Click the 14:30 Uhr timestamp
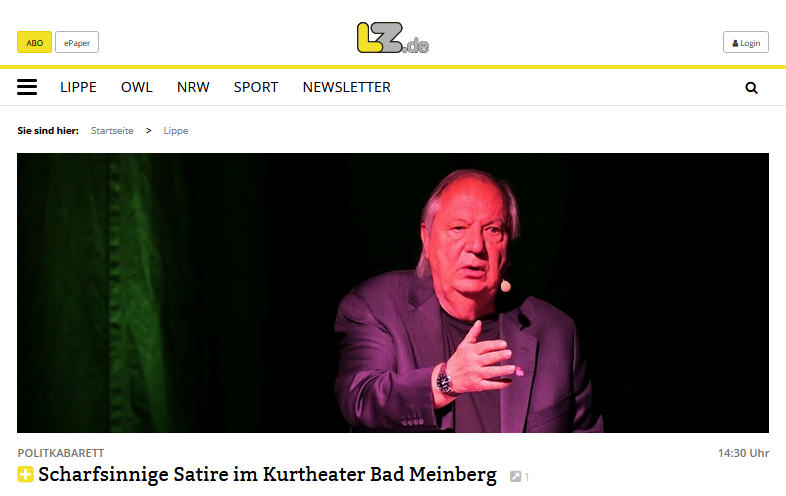The height and width of the screenshot is (496, 786). click(x=743, y=453)
